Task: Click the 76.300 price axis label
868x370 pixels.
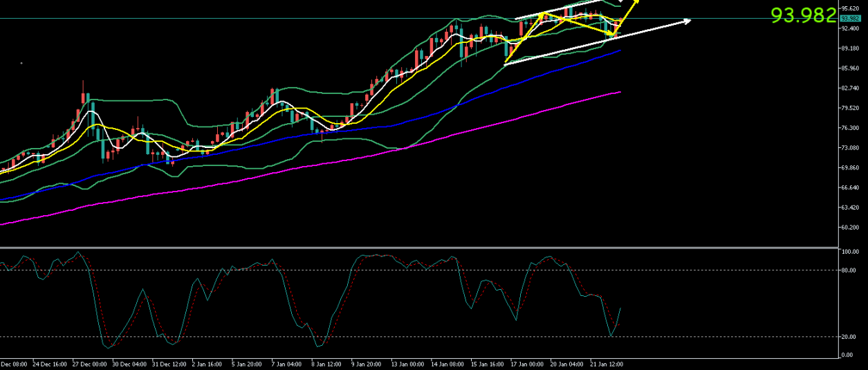Action: [851, 128]
